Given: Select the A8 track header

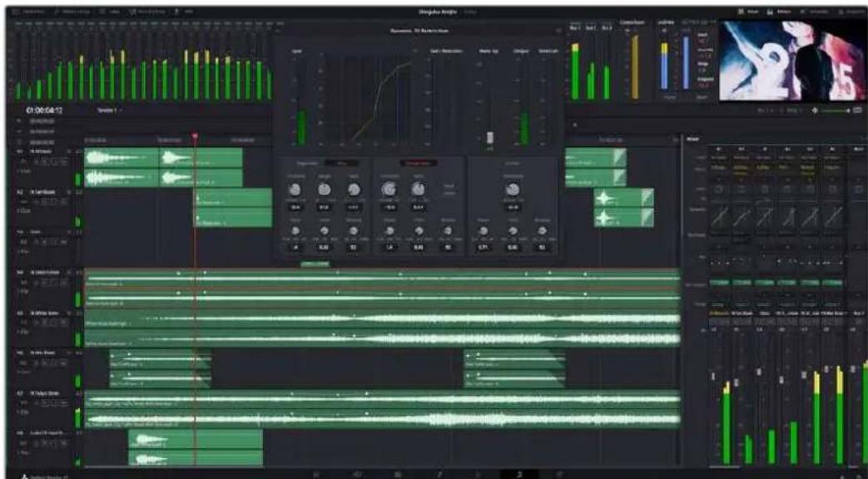Looking at the screenshot, I should click(x=44, y=448).
